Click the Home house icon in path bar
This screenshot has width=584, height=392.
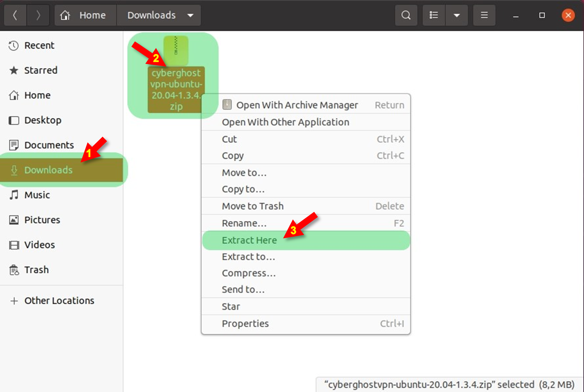tap(65, 15)
